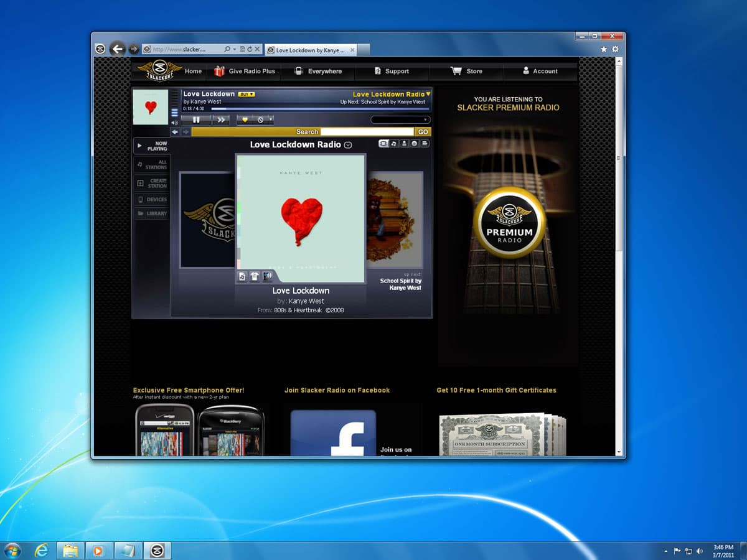The image size is (747, 560).
Task: Open station options chevron beside station heading
Action: tap(348, 145)
